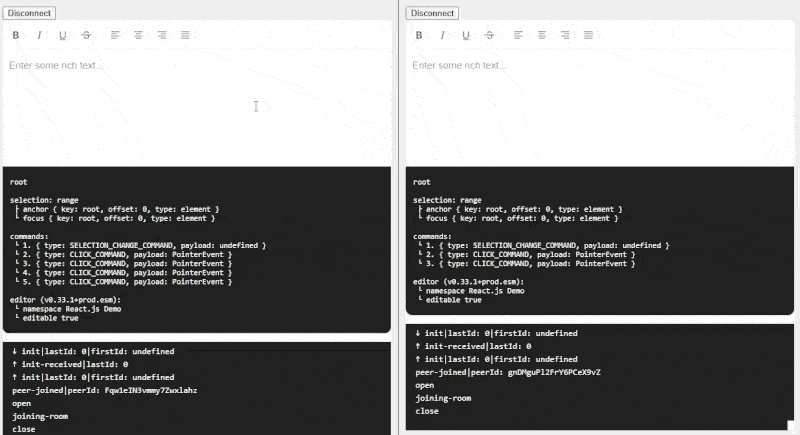Image resolution: width=800 pixels, height=435 pixels.
Task: Click 'init-received|lastId: 0' in left log
Action: [70, 364]
